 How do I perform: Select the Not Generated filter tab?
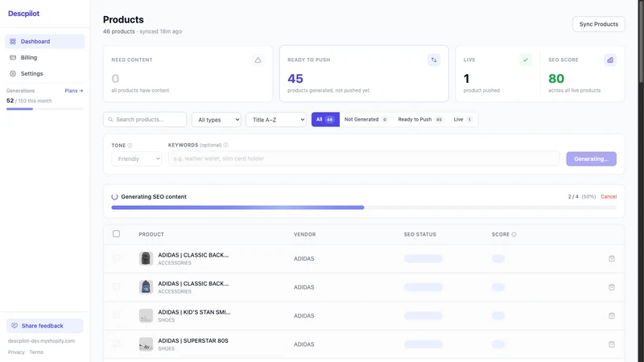(365, 119)
